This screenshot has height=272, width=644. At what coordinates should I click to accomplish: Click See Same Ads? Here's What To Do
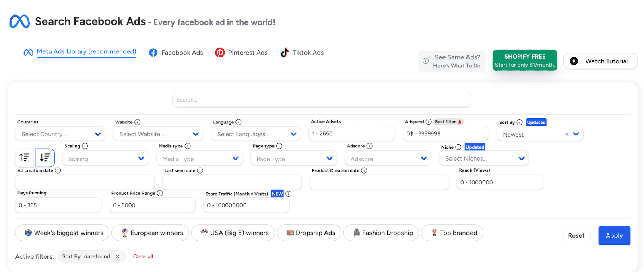(x=452, y=61)
